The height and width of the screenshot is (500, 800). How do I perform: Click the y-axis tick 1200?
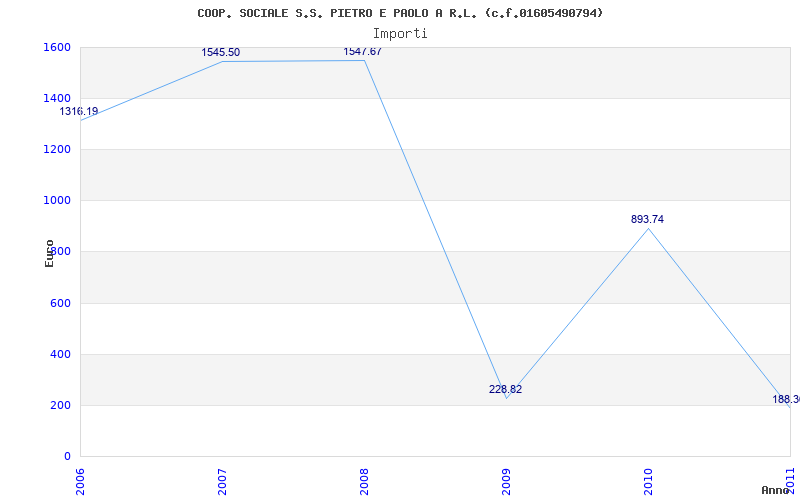(x=57, y=149)
